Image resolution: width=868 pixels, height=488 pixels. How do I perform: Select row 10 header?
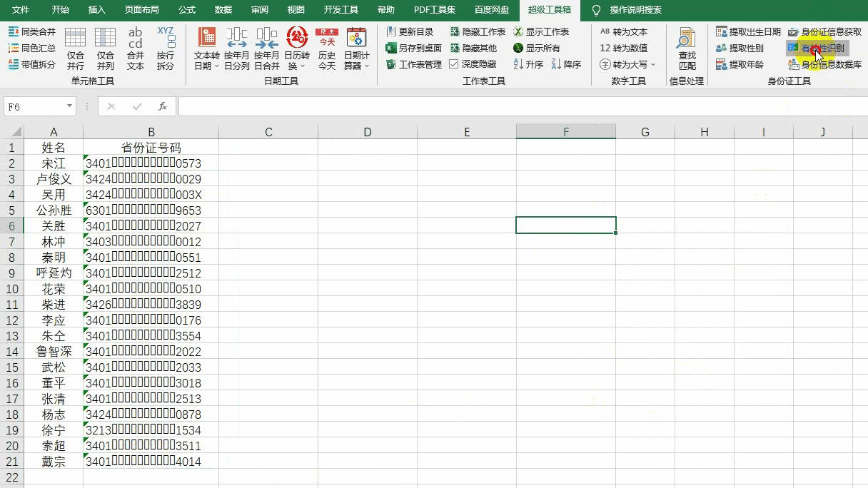(x=12, y=288)
